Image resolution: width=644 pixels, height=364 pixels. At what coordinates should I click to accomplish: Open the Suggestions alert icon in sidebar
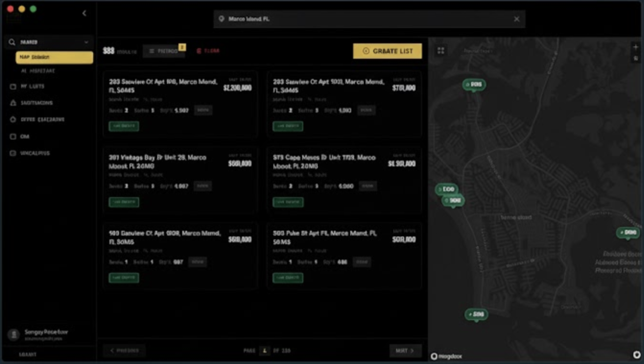(x=13, y=103)
